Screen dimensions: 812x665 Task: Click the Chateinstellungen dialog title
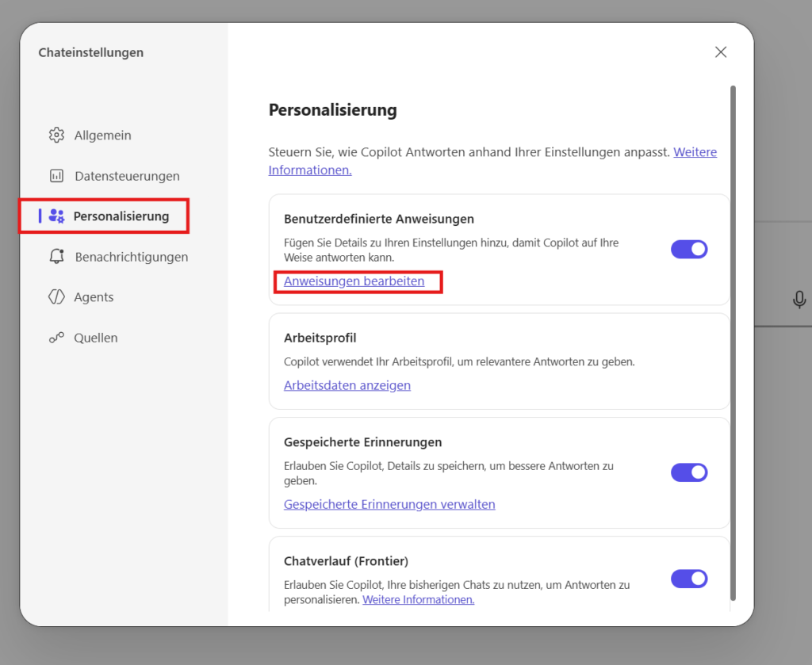coord(90,52)
